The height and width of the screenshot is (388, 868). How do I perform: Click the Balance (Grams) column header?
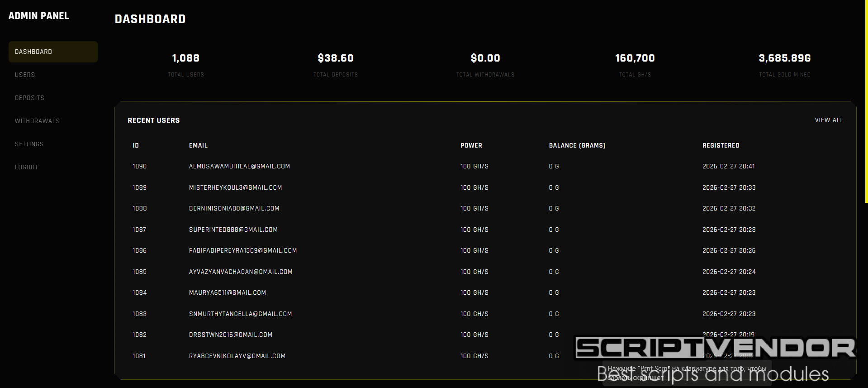[577, 145]
